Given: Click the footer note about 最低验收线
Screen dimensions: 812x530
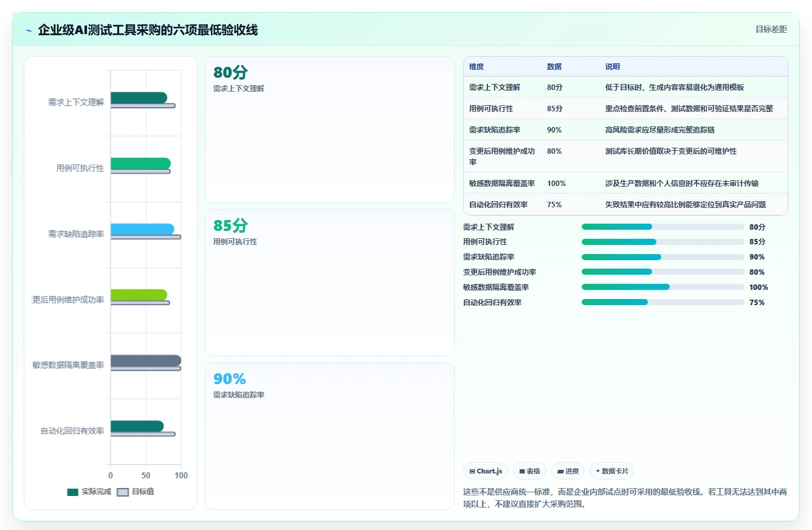Looking at the screenshot, I should [x=625, y=498].
